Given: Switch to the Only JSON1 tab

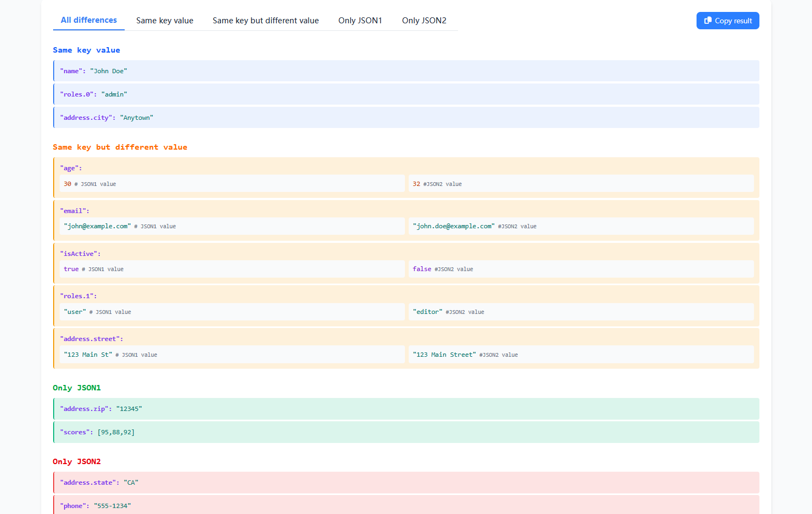Looking at the screenshot, I should point(360,20).
